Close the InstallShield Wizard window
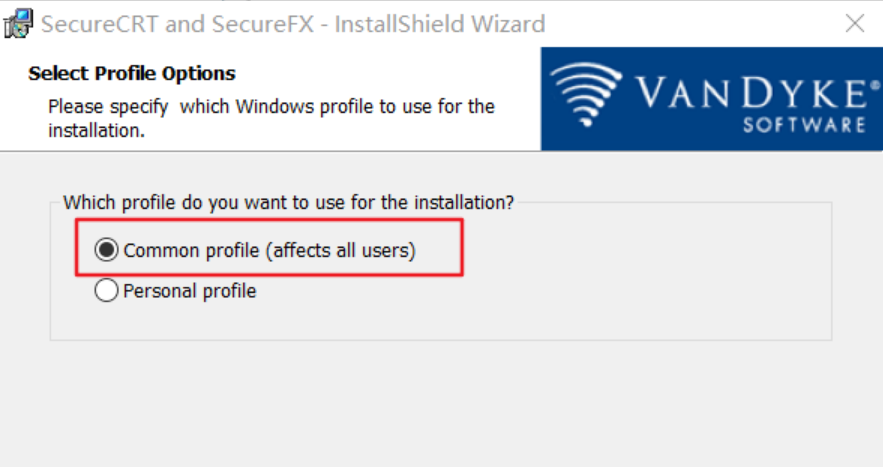This screenshot has height=467, width=883. (854, 24)
